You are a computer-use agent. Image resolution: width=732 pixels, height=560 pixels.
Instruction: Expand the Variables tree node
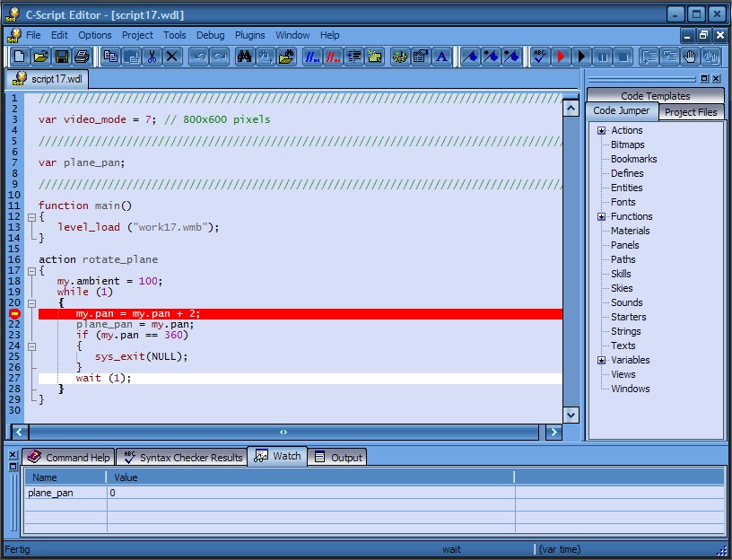point(602,361)
